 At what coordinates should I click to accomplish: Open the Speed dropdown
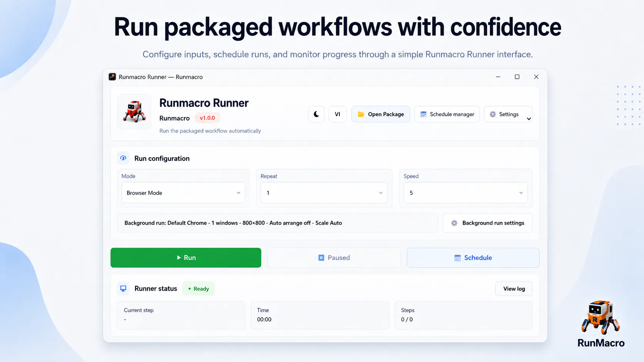click(465, 193)
